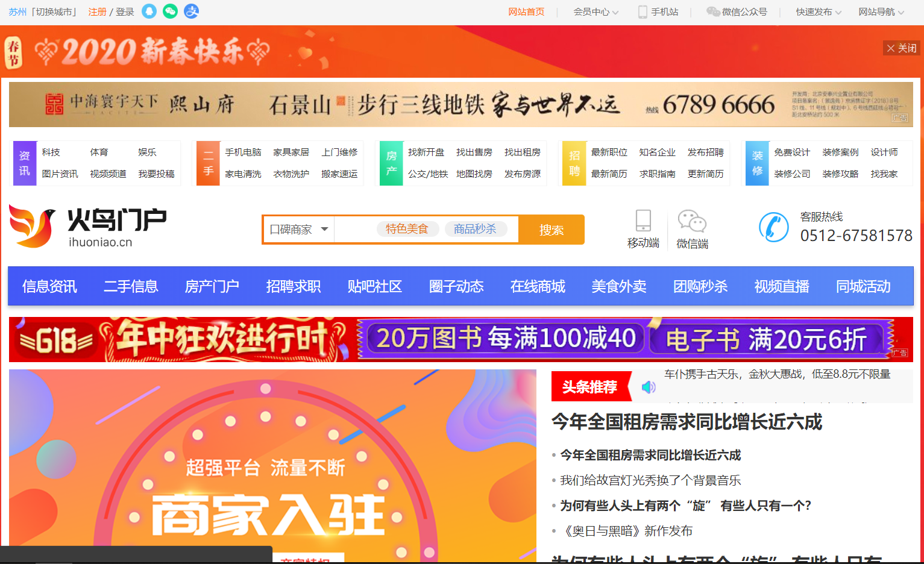The image size is (924, 564).
Task: Open the 免费设计 renovation link
Action: [x=792, y=152]
